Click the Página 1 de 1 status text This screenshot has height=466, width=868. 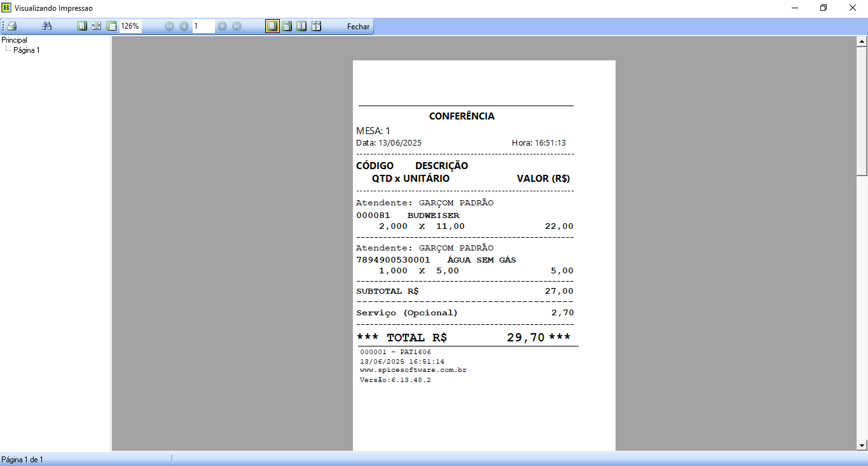[x=22, y=460]
